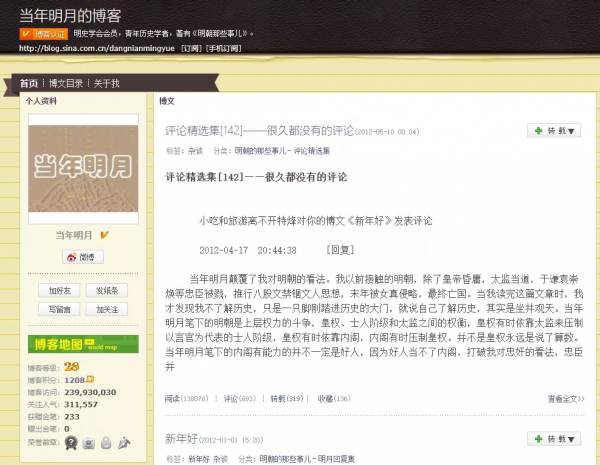Open the 博文目录 tab

point(66,83)
